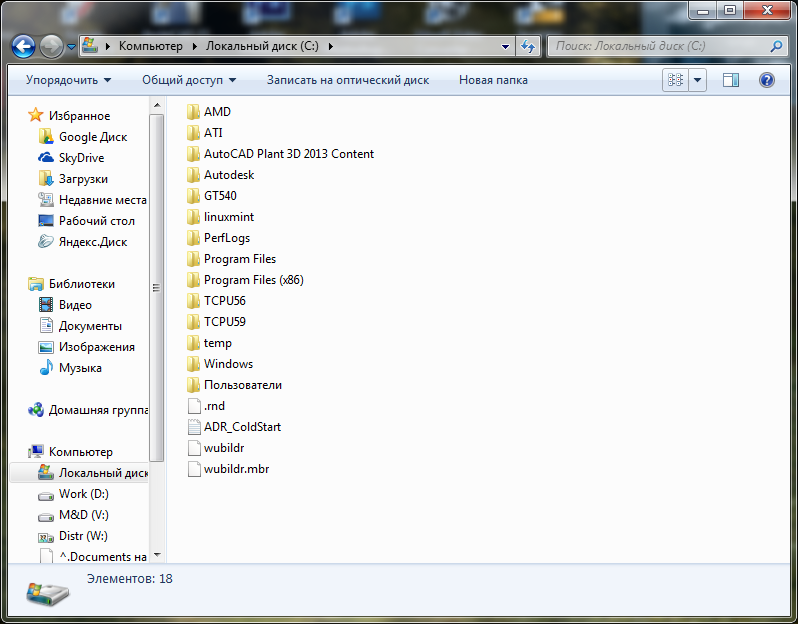Select the Windows folder icon
The width and height of the screenshot is (798, 624).
193,364
